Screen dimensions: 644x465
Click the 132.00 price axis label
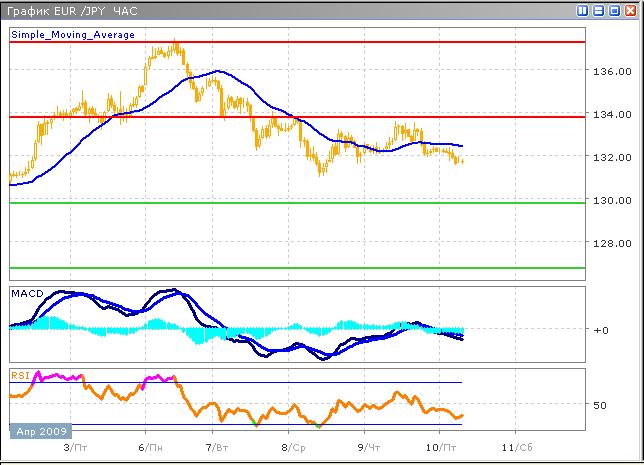tap(612, 157)
